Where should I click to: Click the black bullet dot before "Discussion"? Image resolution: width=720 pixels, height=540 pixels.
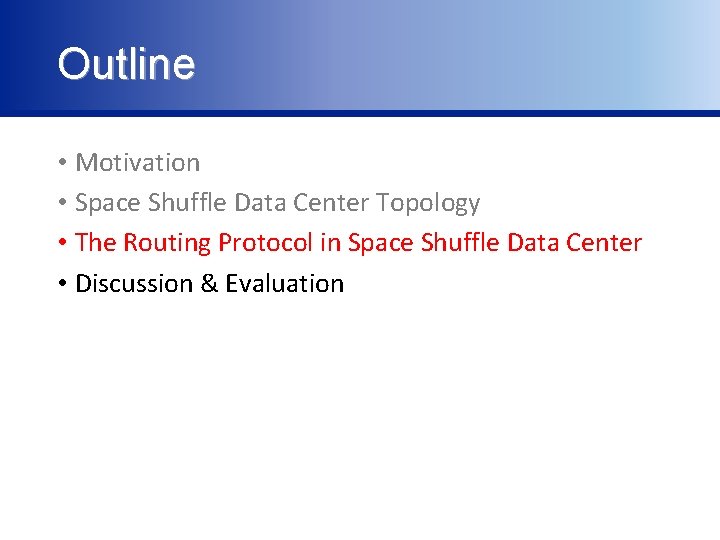(63, 283)
